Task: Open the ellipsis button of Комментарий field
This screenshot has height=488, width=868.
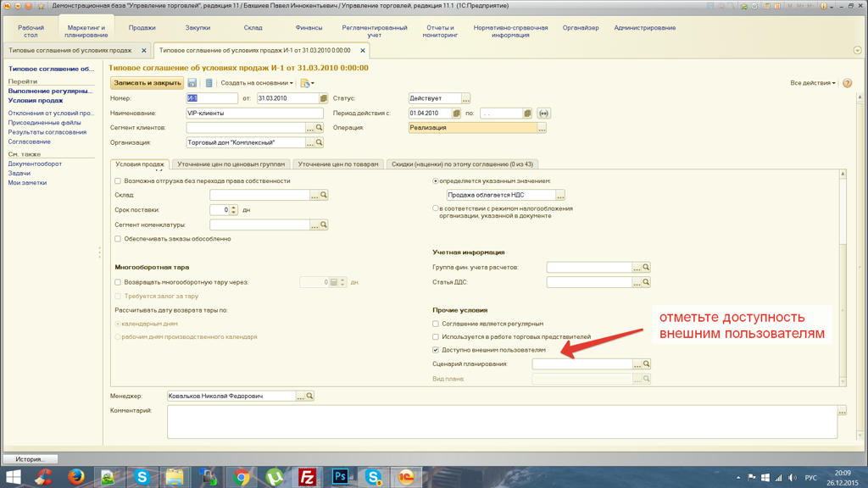Action: 842,411
